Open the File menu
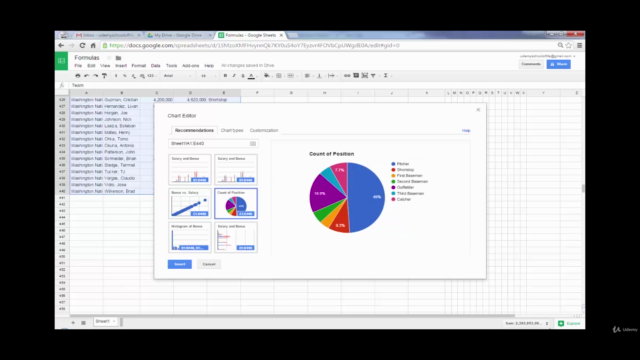640x360 pixels. click(78, 65)
